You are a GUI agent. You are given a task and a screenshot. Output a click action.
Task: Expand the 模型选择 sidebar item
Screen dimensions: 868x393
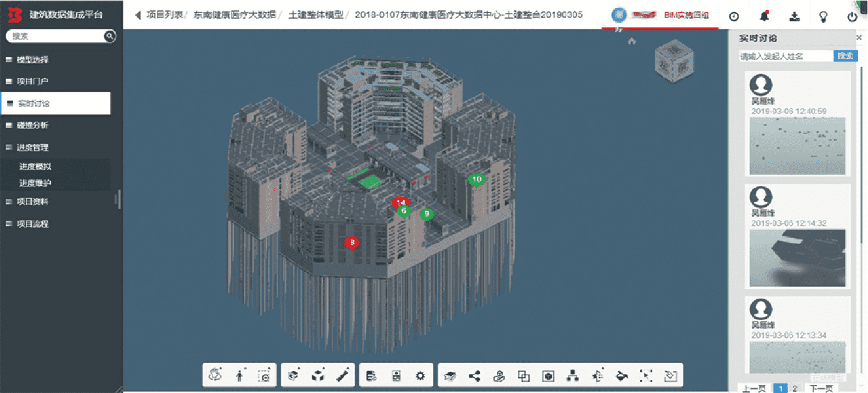[x=33, y=59]
